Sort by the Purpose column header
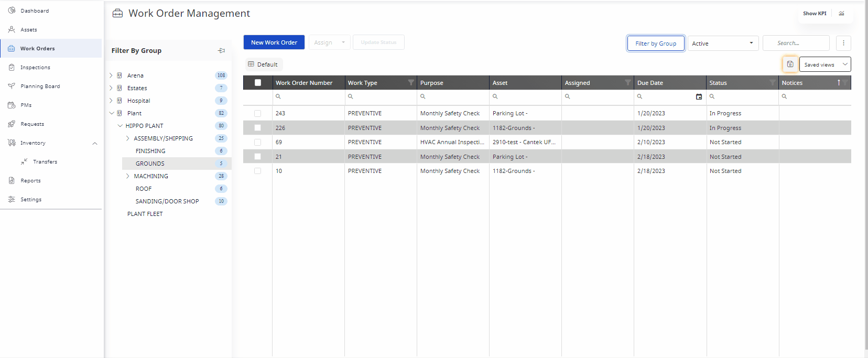This screenshot has width=868, height=358. (432, 83)
